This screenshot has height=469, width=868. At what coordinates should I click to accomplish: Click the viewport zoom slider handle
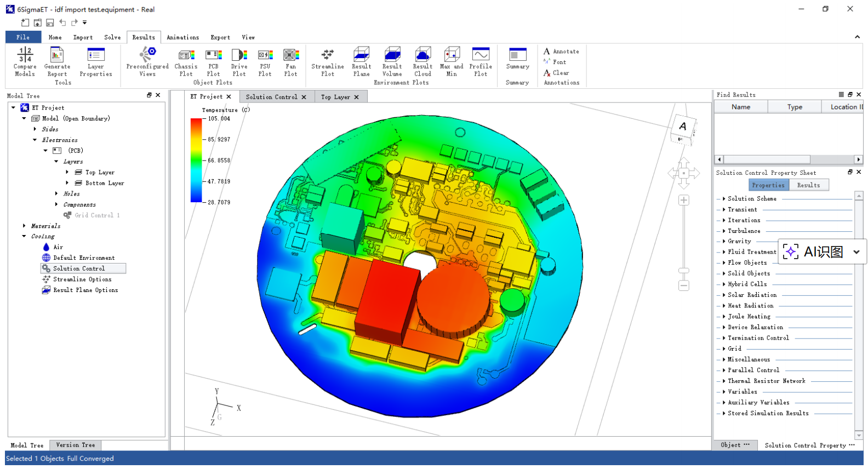click(x=683, y=271)
